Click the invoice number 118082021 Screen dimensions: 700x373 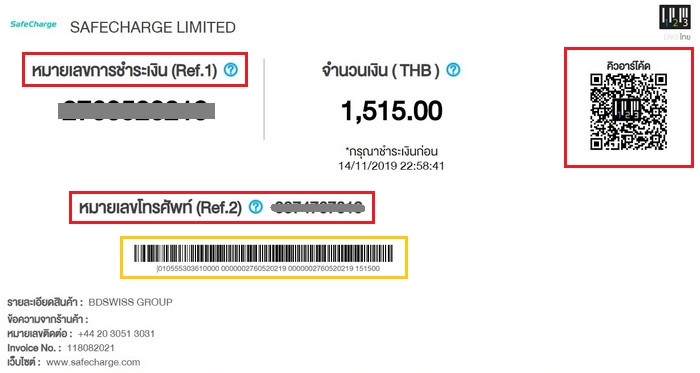point(91,348)
